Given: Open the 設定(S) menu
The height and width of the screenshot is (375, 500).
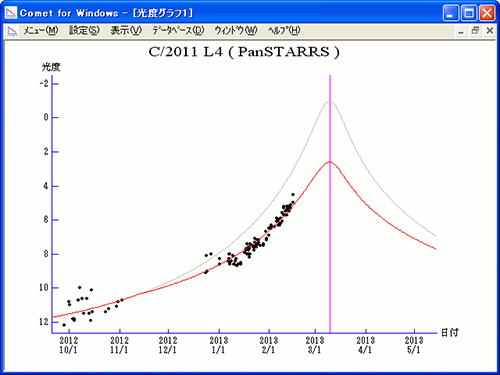Looking at the screenshot, I should tap(84, 31).
